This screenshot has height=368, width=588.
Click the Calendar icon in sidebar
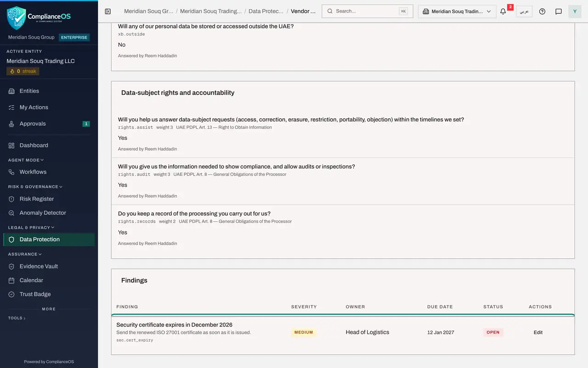tap(11, 280)
